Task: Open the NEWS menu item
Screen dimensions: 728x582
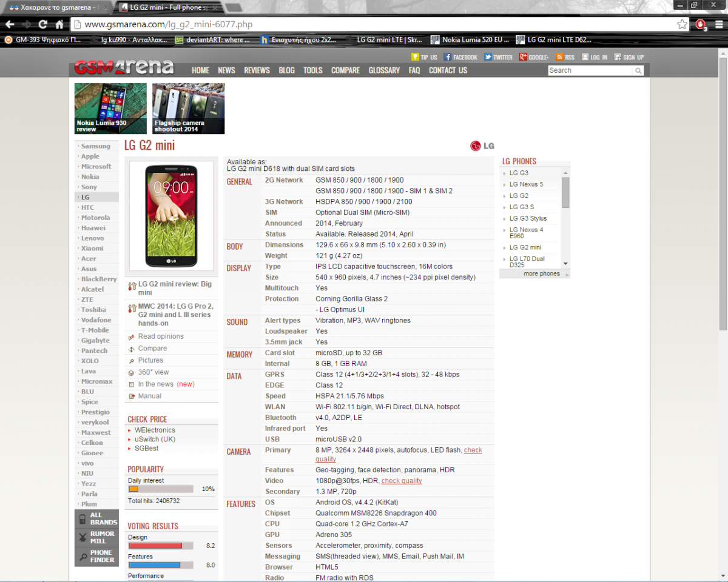Action: pyautogui.click(x=226, y=70)
